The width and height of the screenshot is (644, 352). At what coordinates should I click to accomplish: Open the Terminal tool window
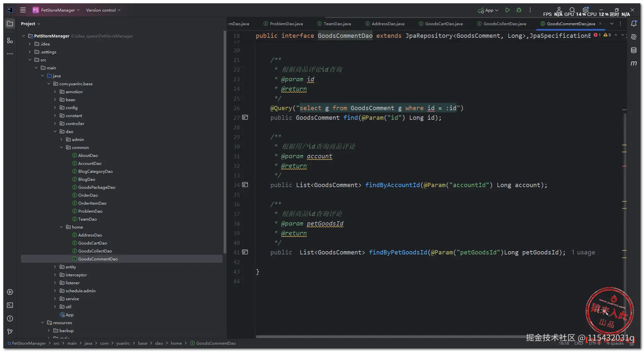(10, 305)
